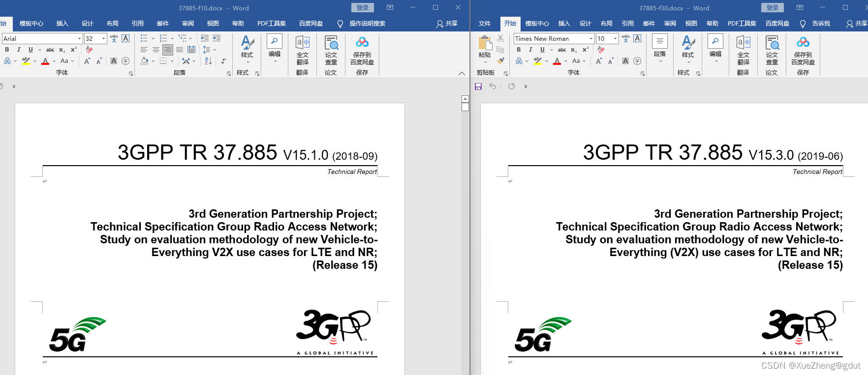Viewport: 868px width, 375px height.
Task: Open the 插入 tab in f10 window
Action: [62, 23]
